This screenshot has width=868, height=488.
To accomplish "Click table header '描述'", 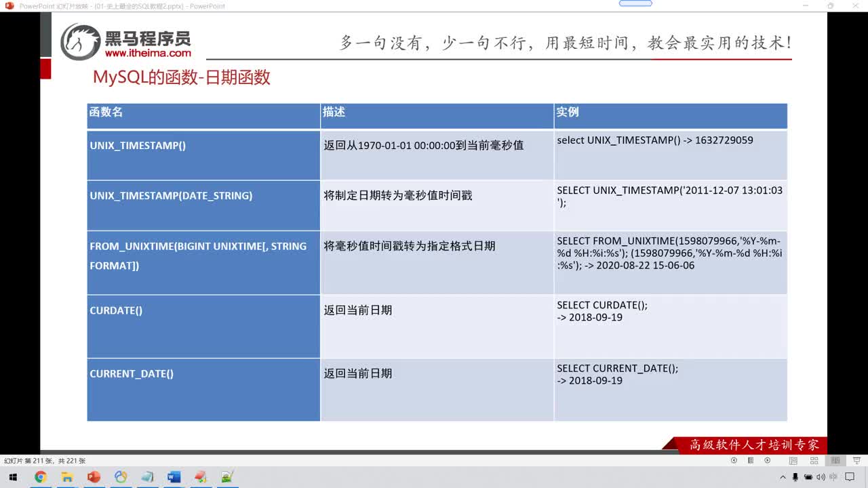I will point(334,112).
